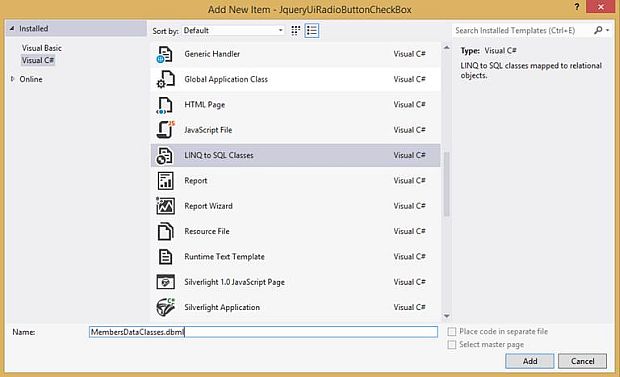Click the HTML Page template icon

pyautogui.click(x=164, y=105)
